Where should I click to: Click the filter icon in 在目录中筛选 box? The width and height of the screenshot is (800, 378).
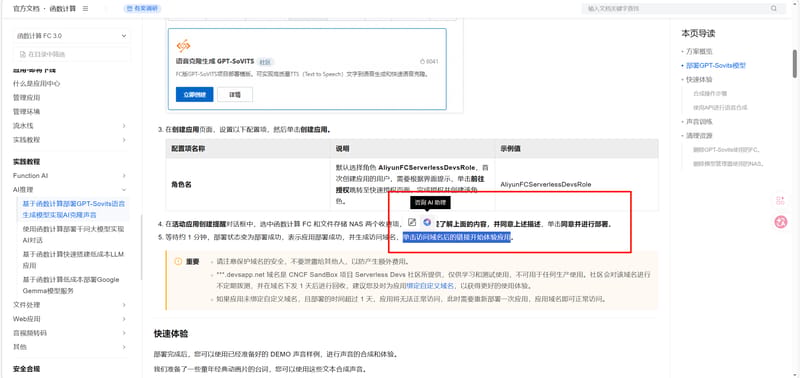click(22, 54)
